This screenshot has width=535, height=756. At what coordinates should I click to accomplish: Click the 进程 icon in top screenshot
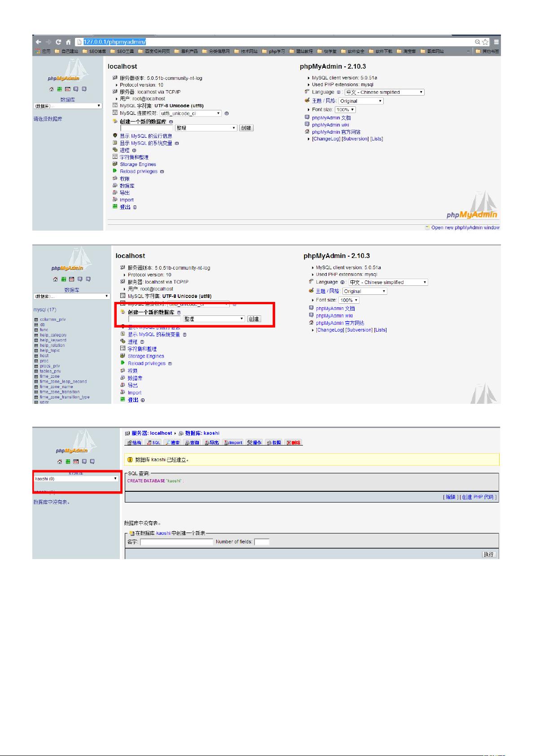point(115,150)
